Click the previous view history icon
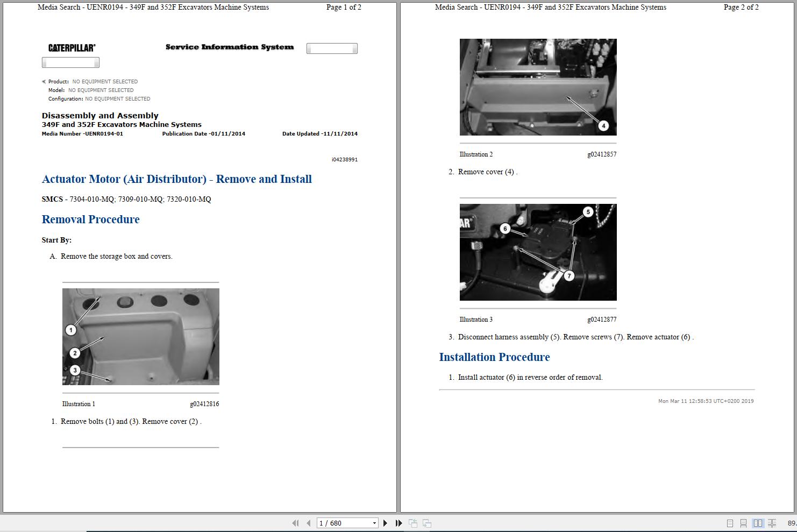797x532 pixels. [x=413, y=523]
